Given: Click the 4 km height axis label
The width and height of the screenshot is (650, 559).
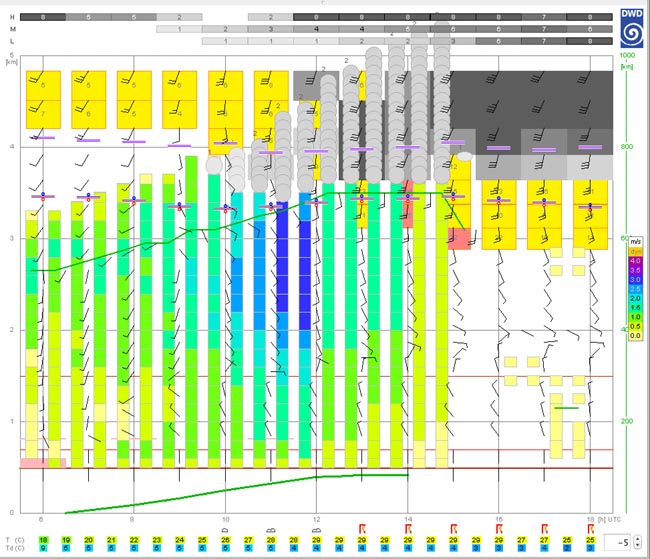Looking at the screenshot, I should pos(12,147).
